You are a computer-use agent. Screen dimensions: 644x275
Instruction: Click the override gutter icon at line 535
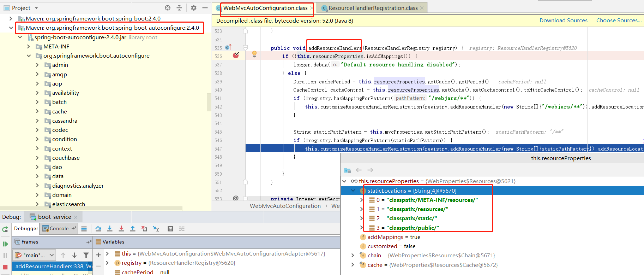click(228, 47)
